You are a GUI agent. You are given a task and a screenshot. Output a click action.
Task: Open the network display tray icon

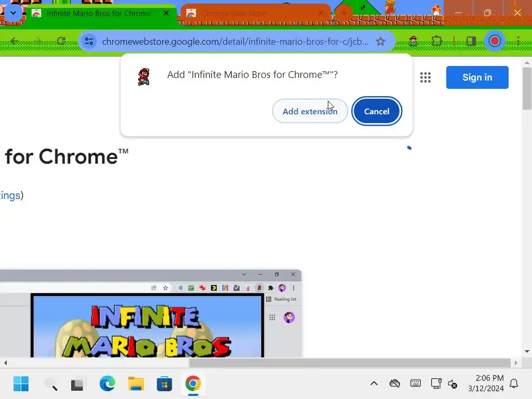(436, 384)
